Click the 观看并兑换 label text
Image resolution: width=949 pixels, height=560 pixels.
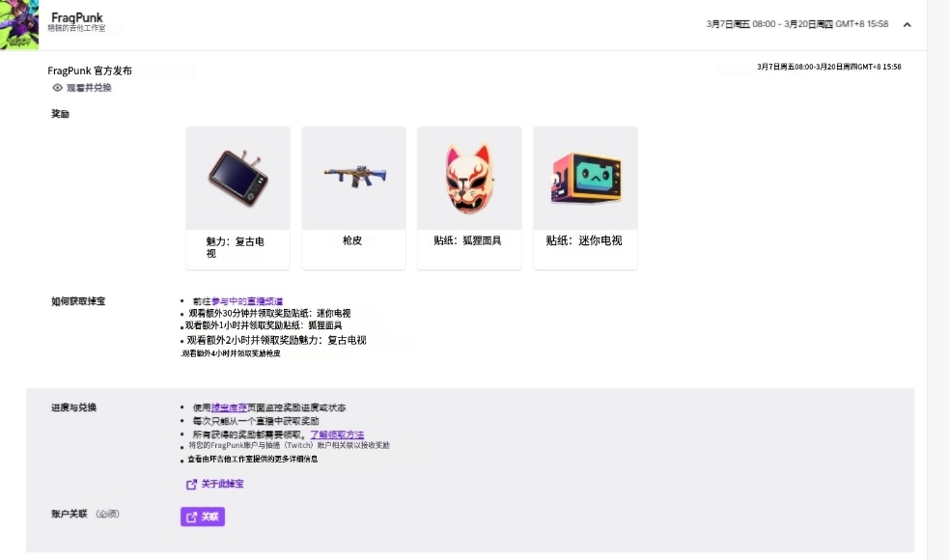click(x=89, y=88)
